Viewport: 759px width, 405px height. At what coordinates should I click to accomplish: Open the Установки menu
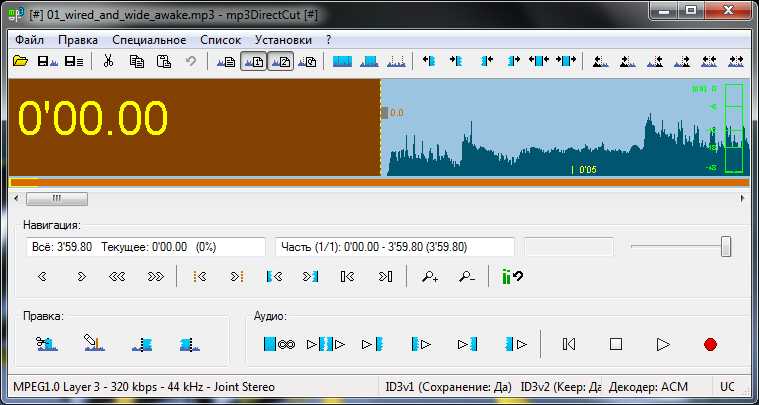pyautogui.click(x=283, y=40)
